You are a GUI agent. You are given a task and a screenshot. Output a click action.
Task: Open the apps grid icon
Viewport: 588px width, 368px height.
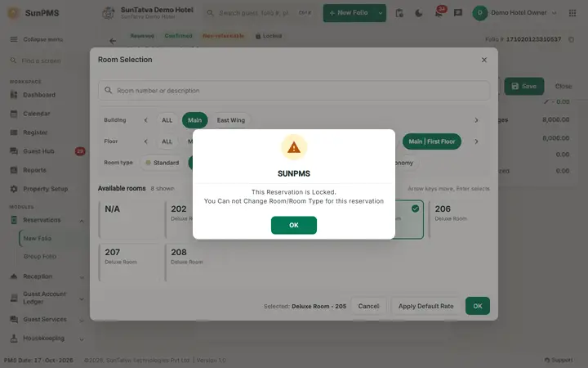(x=572, y=13)
